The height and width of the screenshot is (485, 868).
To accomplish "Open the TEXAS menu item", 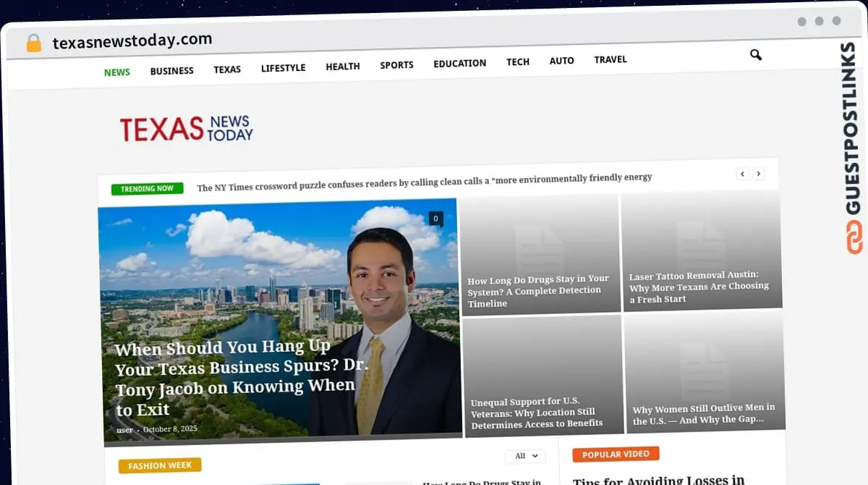I will coord(227,69).
